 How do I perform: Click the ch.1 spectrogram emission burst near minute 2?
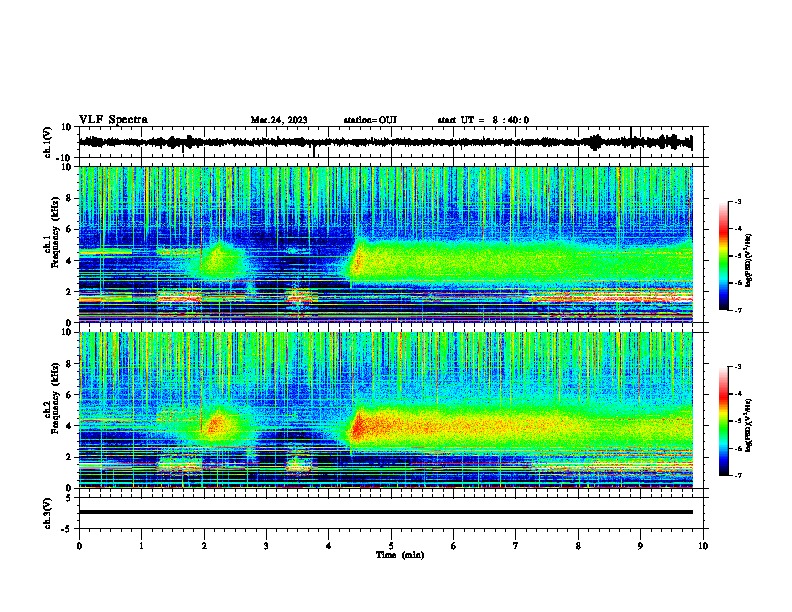(217, 260)
